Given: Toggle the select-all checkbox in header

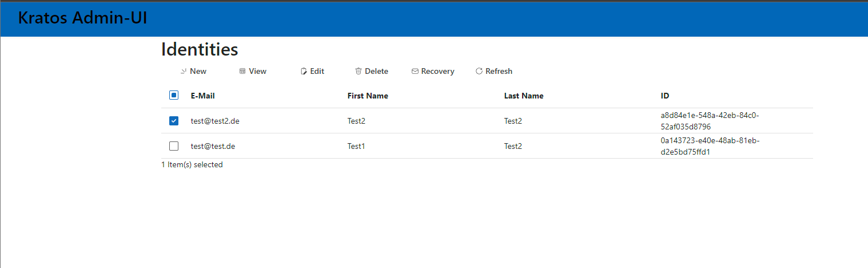Looking at the screenshot, I should point(174,96).
